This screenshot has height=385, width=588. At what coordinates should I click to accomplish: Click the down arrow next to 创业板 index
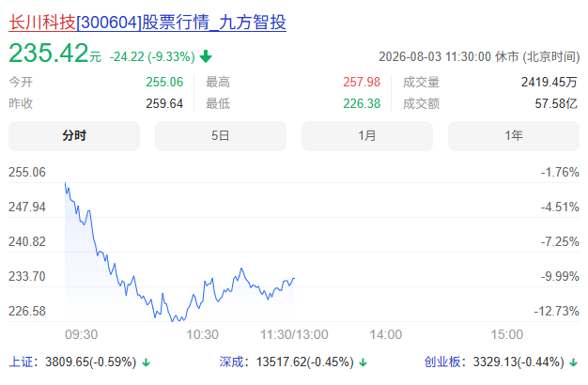(x=573, y=362)
